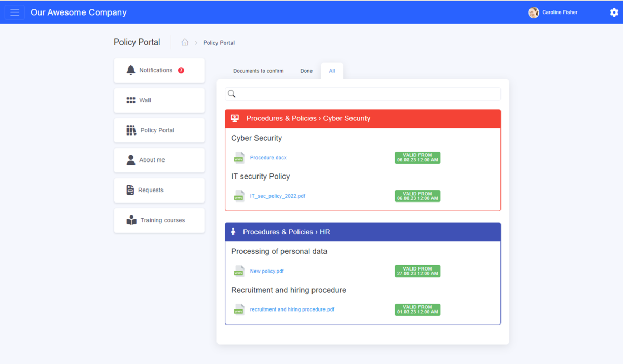
Task: Click Procedures & Policies › Cyber Security header
Action: point(363,118)
